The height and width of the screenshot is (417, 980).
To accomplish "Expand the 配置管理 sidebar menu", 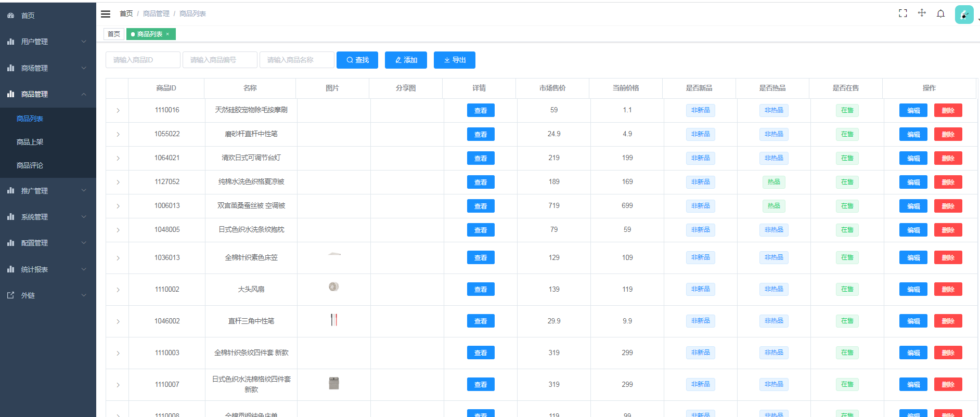I will click(x=48, y=243).
